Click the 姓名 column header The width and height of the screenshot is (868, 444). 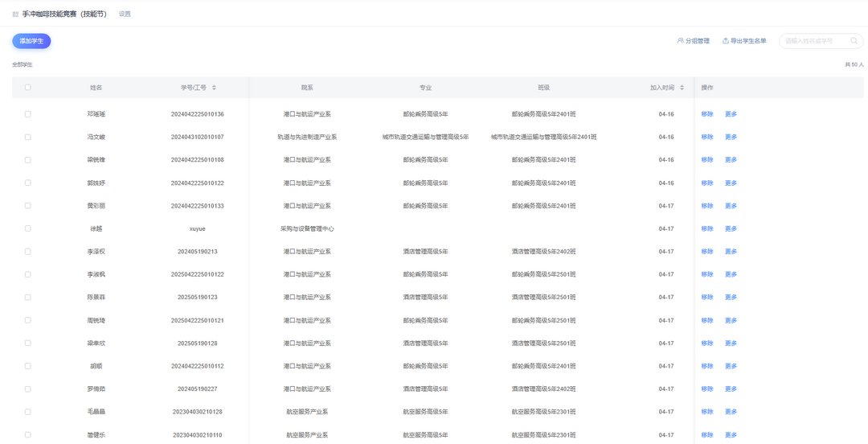tap(96, 88)
